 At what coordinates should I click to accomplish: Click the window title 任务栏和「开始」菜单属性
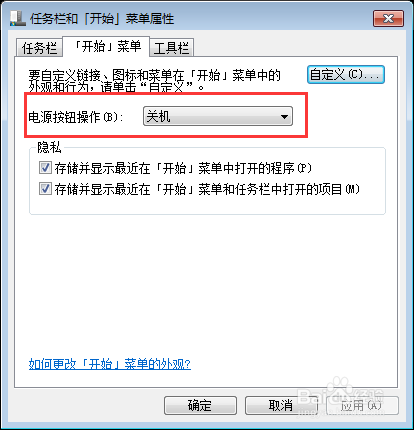pos(102,19)
